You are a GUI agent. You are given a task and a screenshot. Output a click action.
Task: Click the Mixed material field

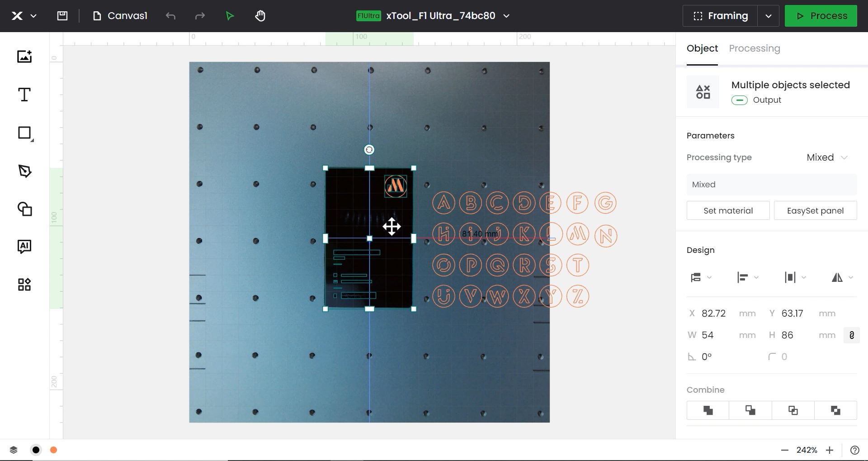pos(772,185)
